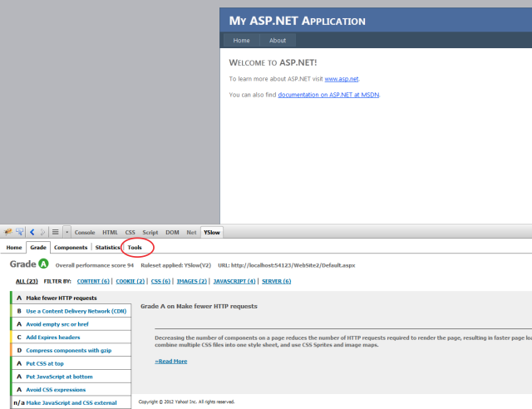The width and height of the screenshot is (532, 409).
Task: Click the Welcome to ASP.NET! heading
Action: [273, 63]
